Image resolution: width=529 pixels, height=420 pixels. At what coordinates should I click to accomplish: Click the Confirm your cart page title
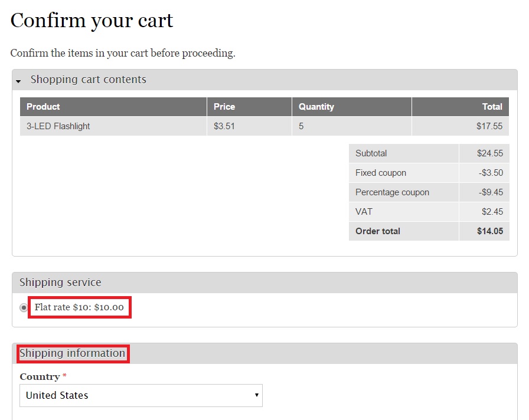point(92,21)
